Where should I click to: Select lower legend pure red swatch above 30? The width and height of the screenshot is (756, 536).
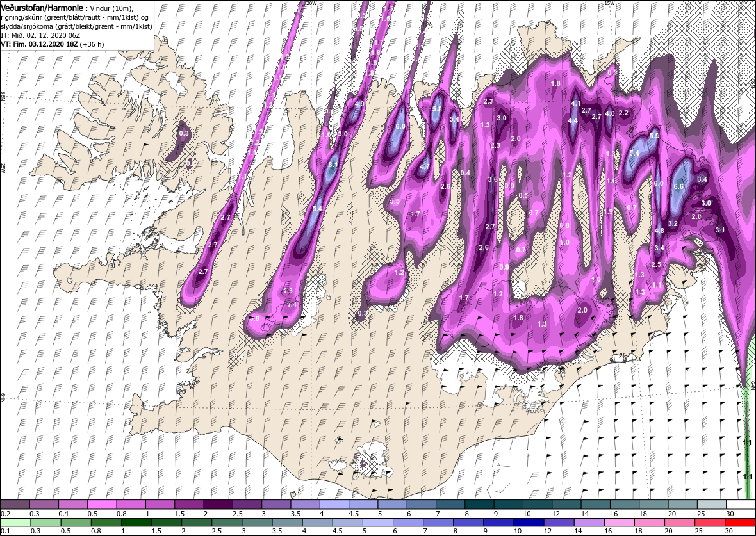(x=740, y=523)
